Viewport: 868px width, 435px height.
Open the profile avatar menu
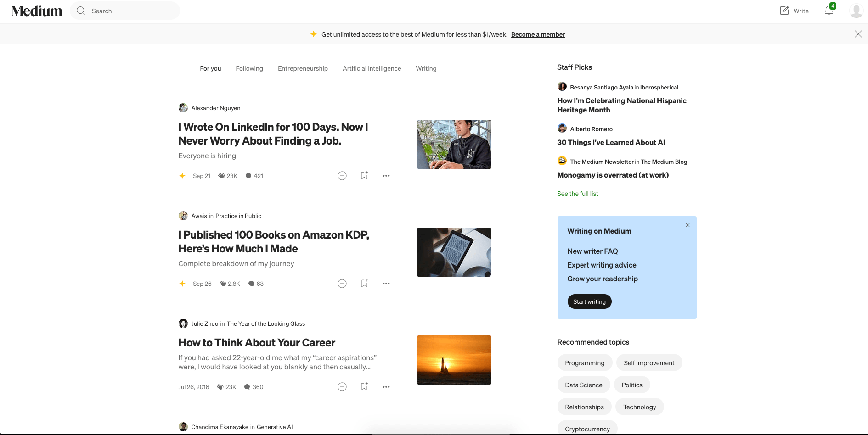click(857, 11)
